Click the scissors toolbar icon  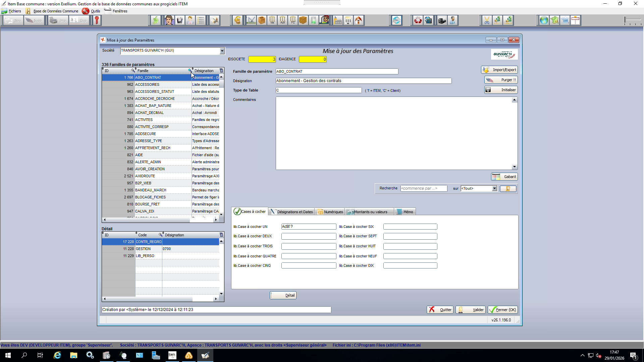coord(486,20)
